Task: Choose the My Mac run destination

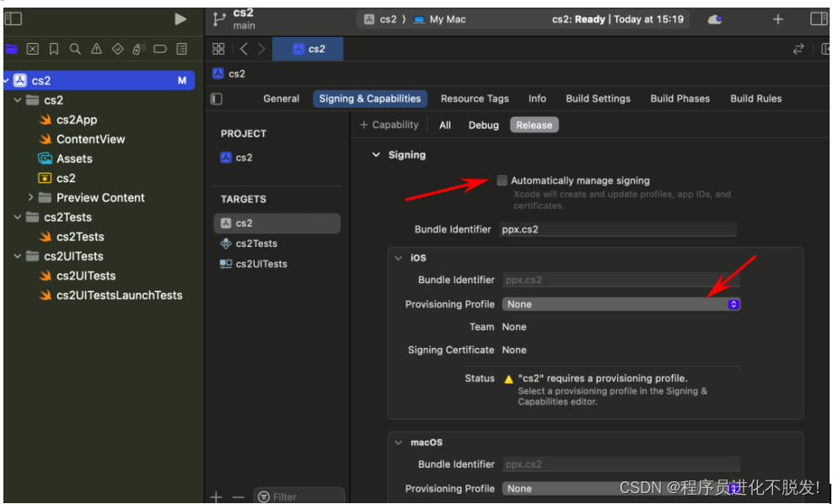Action: [x=440, y=19]
